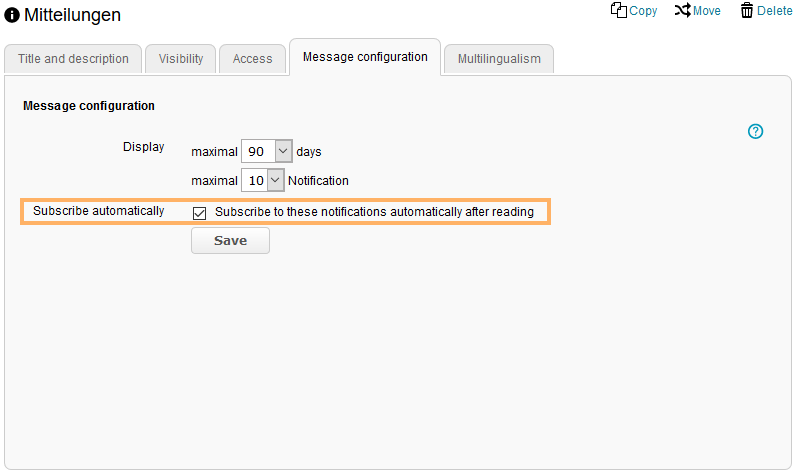Click the Move text link

[x=707, y=11]
